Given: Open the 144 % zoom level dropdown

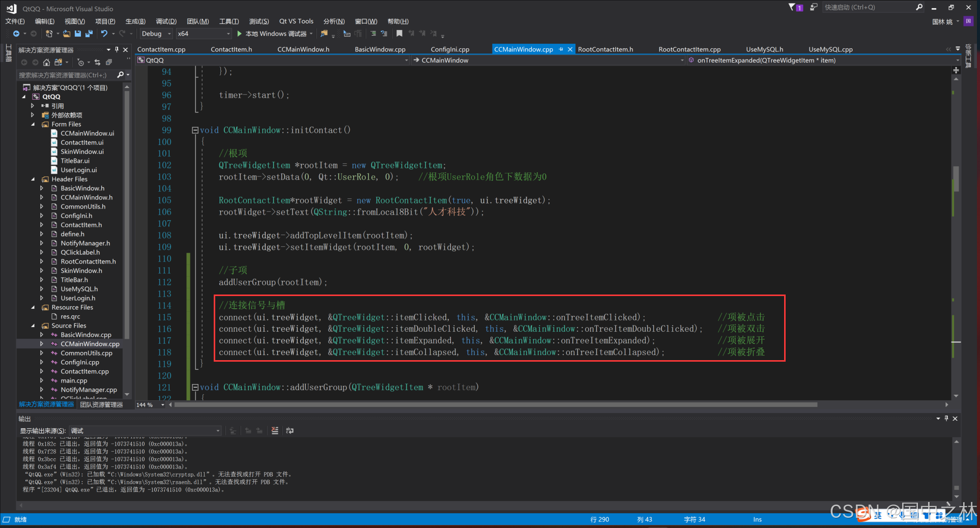Looking at the screenshot, I should coord(151,405).
